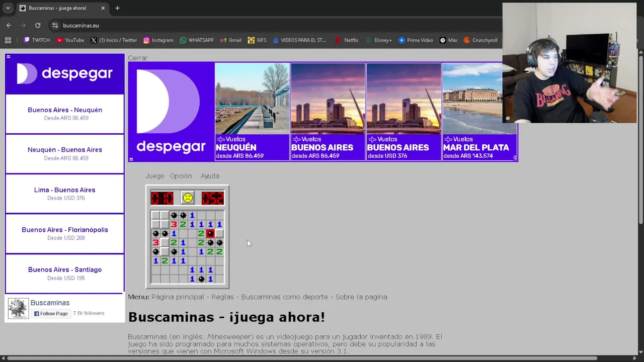The image size is (644, 362).
Task: Click the Cerrar link above the banner
Action: (x=137, y=58)
